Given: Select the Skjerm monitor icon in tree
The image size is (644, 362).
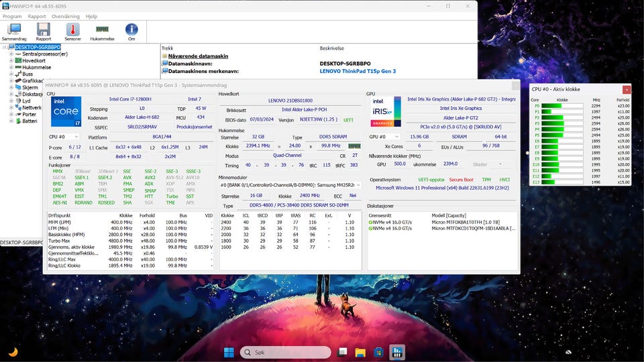Looking at the screenshot, I should [18, 87].
